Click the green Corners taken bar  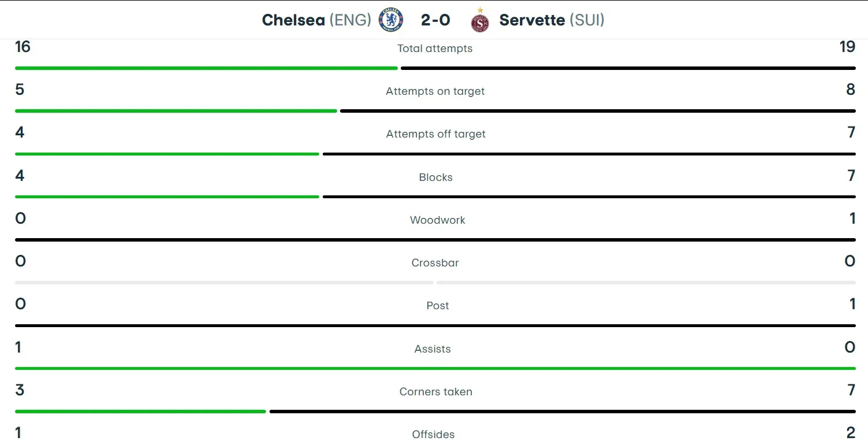(x=140, y=412)
